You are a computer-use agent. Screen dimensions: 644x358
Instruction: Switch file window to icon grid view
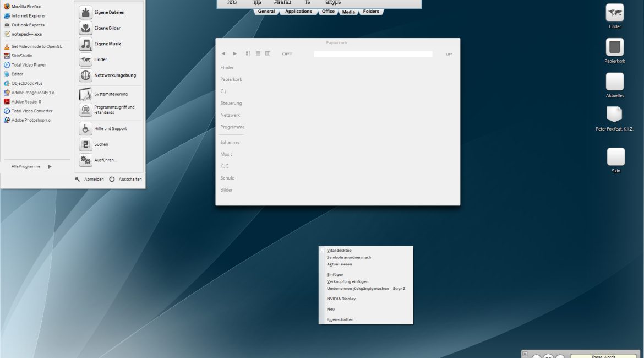coord(248,53)
